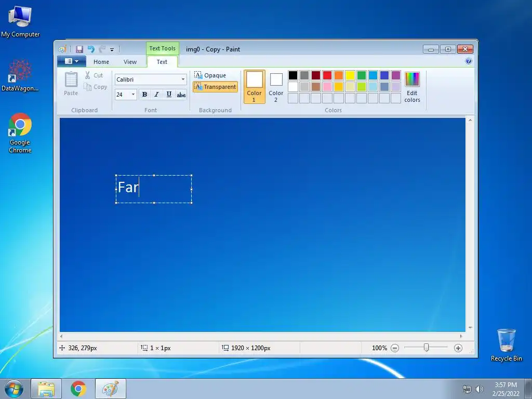The width and height of the screenshot is (532, 399).
Task: Select the DataWagon desktop shortcut
Action: (20, 75)
